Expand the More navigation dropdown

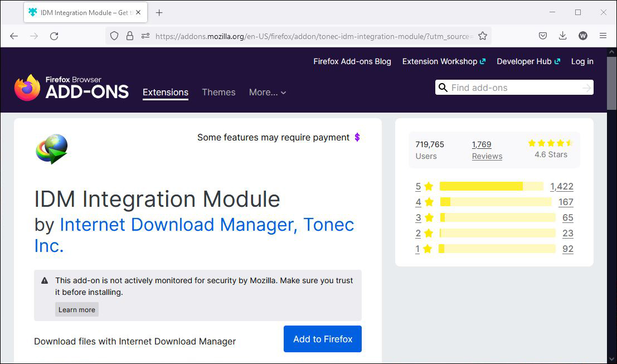[x=268, y=93]
